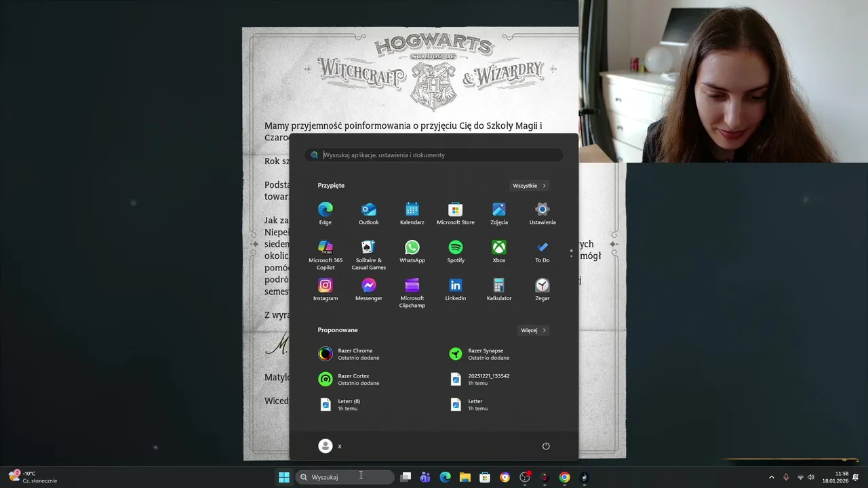The height and width of the screenshot is (488, 868).
Task: Focus the Start menu search field
Action: click(x=434, y=155)
